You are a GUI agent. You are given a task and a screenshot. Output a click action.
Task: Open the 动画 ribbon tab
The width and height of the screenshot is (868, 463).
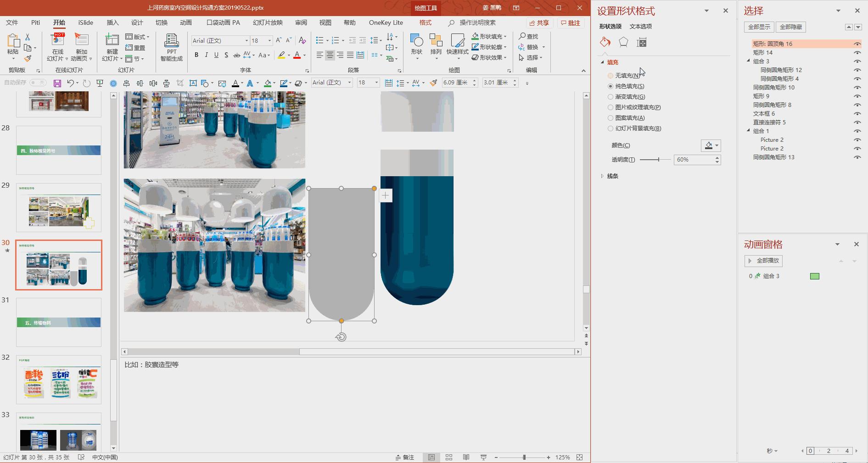(x=185, y=22)
